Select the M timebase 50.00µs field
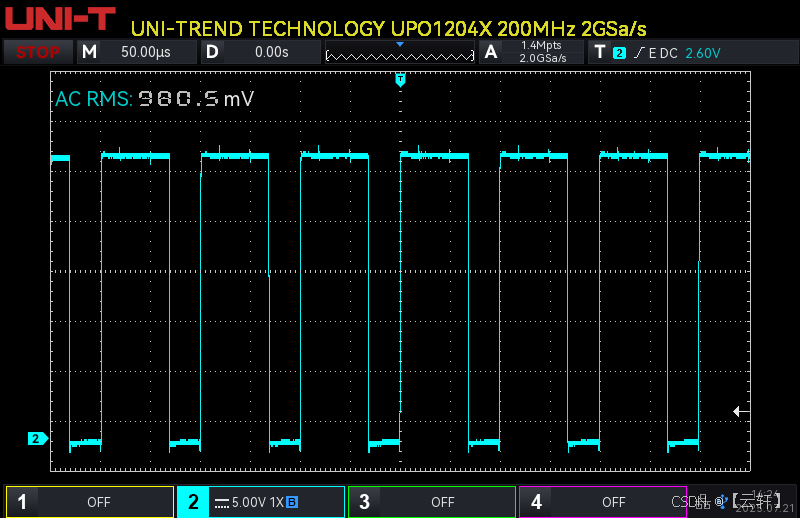This screenshot has height=518, width=800. [137, 52]
